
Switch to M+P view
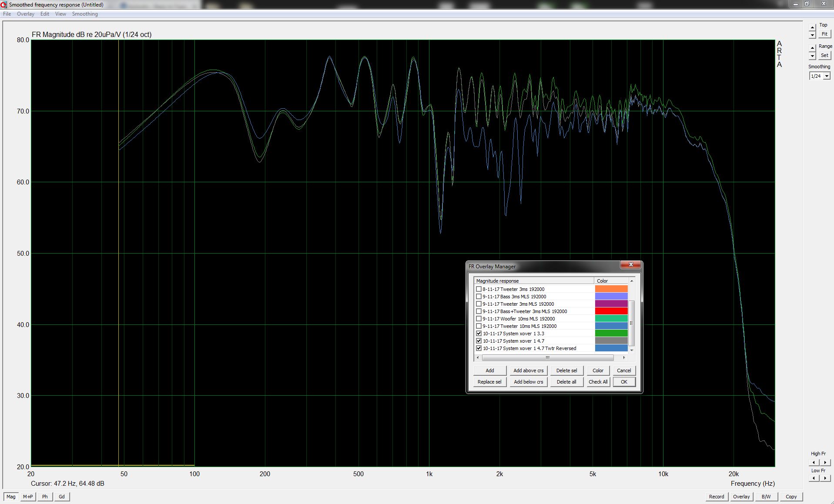(x=28, y=497)
